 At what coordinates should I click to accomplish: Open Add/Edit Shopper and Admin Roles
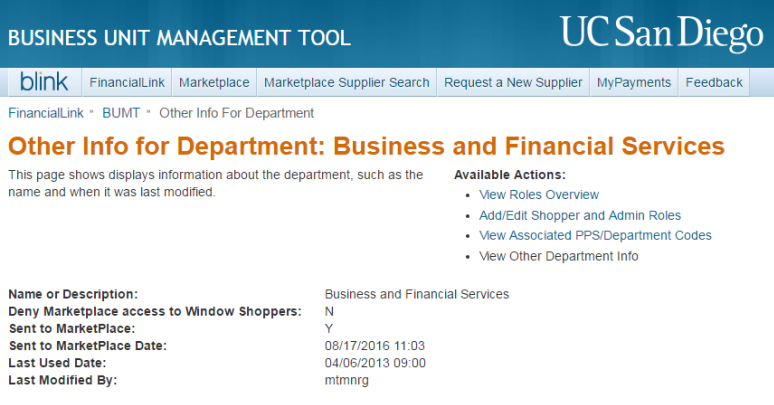(580, 215)
